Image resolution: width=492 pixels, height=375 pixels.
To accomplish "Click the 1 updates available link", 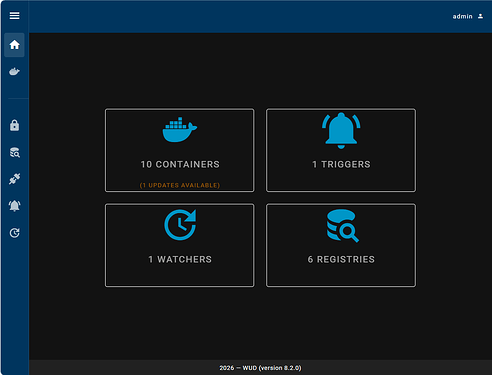I will [180, 185].
